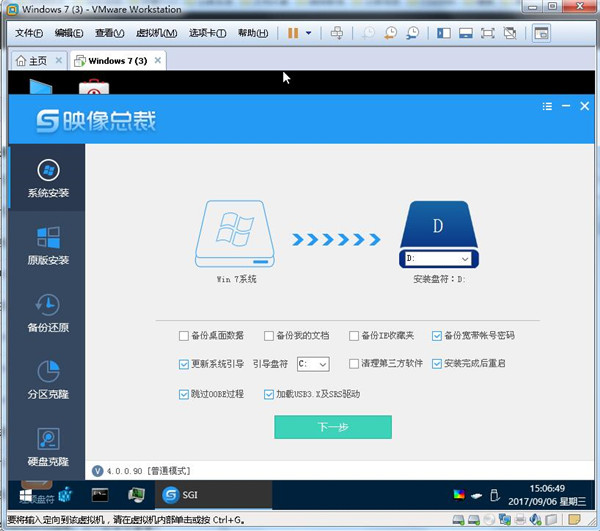Open the app menu list icon
The width and height of the screenshot is (600, 531).
point(547,106)
